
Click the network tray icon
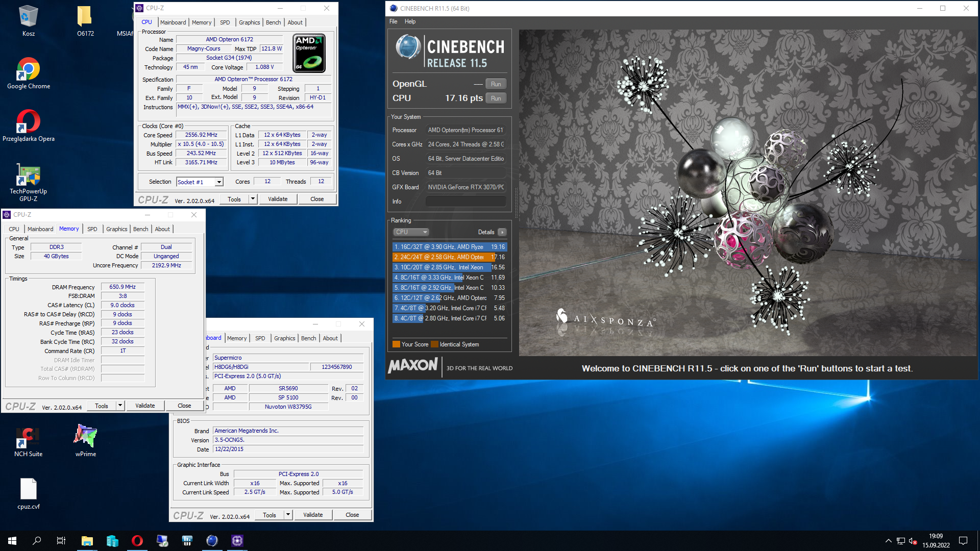pyautogui.click(x=901, y=541)
